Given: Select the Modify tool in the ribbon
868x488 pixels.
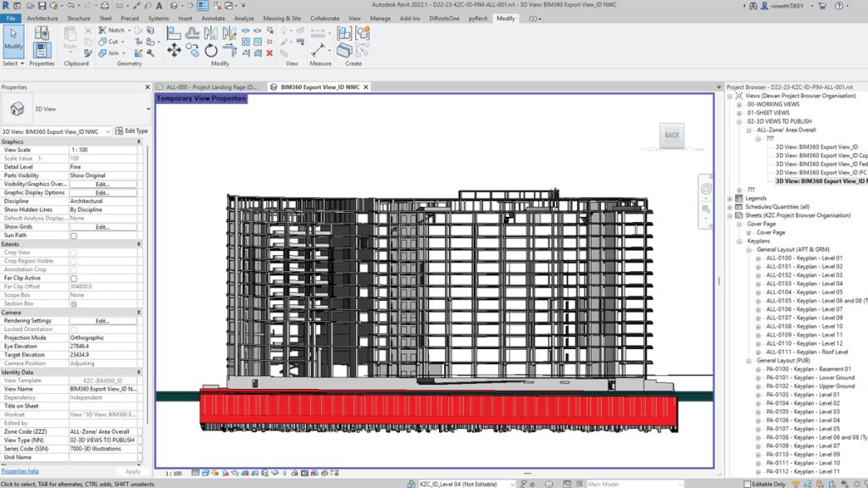Looking at the screenshot, I should coord(14,40).
